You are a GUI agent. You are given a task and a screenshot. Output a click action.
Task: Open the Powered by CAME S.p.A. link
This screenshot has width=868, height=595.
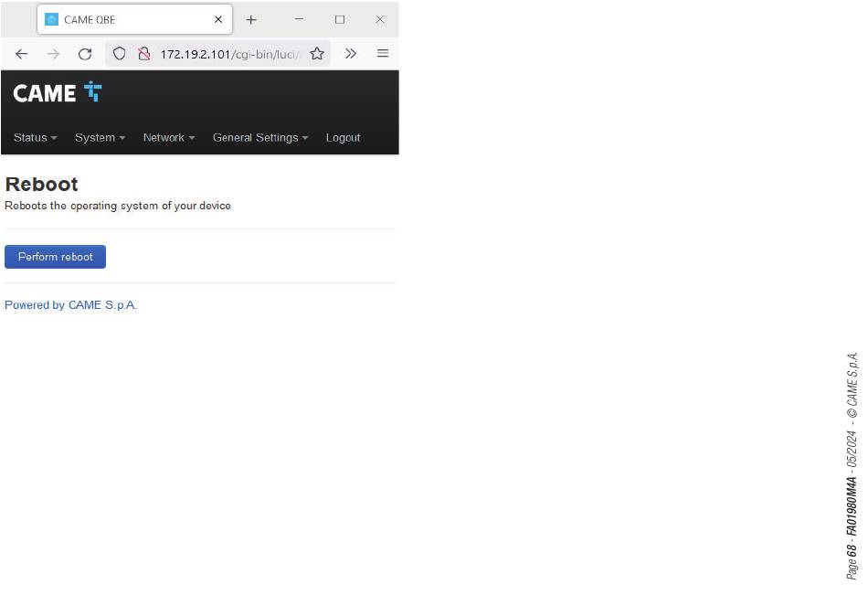click(71, 305)
